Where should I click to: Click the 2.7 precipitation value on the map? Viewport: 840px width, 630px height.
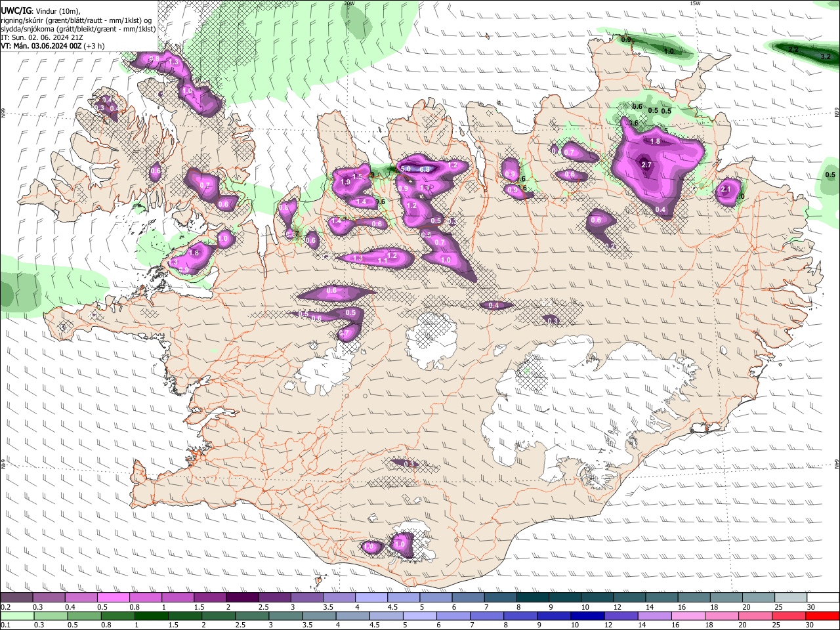(646, 165)
